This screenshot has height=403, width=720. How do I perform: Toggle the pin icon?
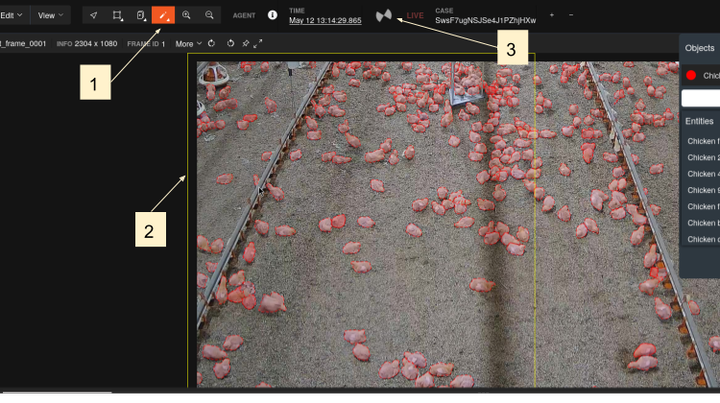pyautogui.click(x=245, y=43)
